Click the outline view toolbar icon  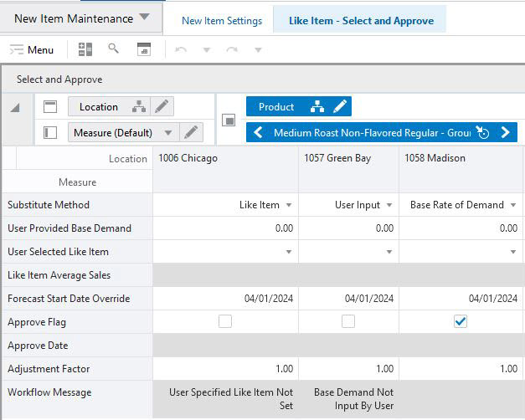coord(85,49)
